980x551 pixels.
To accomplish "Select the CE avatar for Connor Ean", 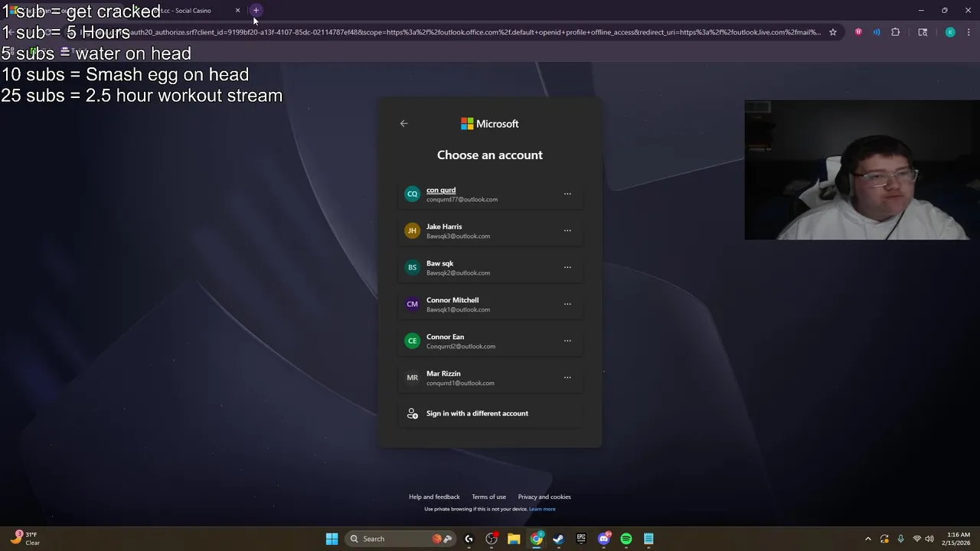I will 412,341.
